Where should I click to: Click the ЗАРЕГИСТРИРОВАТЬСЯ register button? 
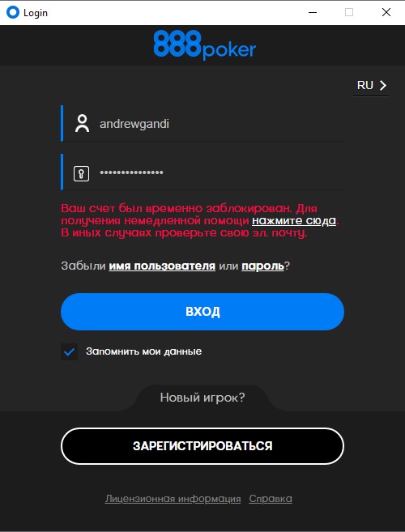click(202, 446)
